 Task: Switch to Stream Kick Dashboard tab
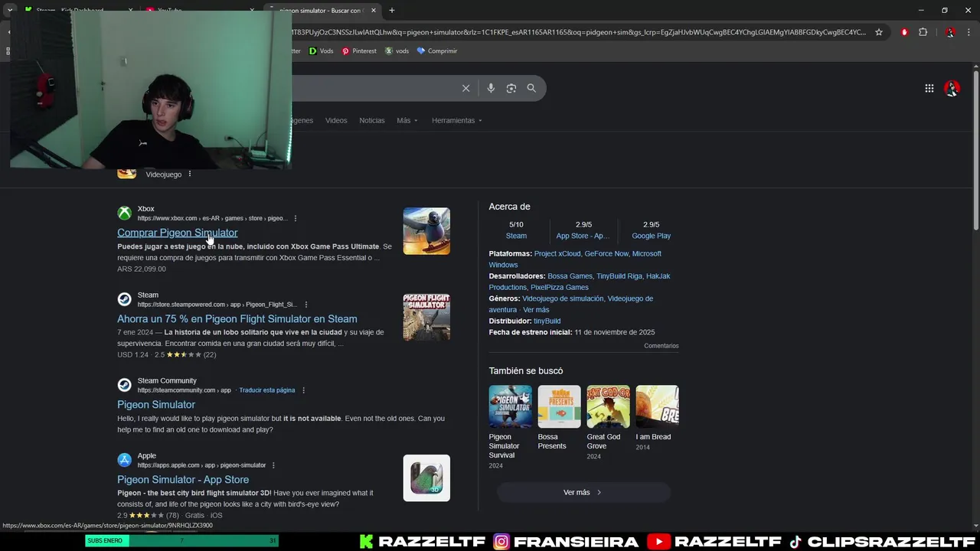77,11
